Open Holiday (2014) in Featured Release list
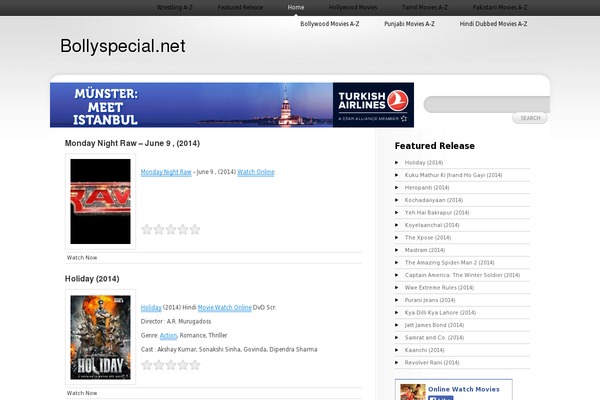Screen dimensions: 600x400 tap(424, 163)
